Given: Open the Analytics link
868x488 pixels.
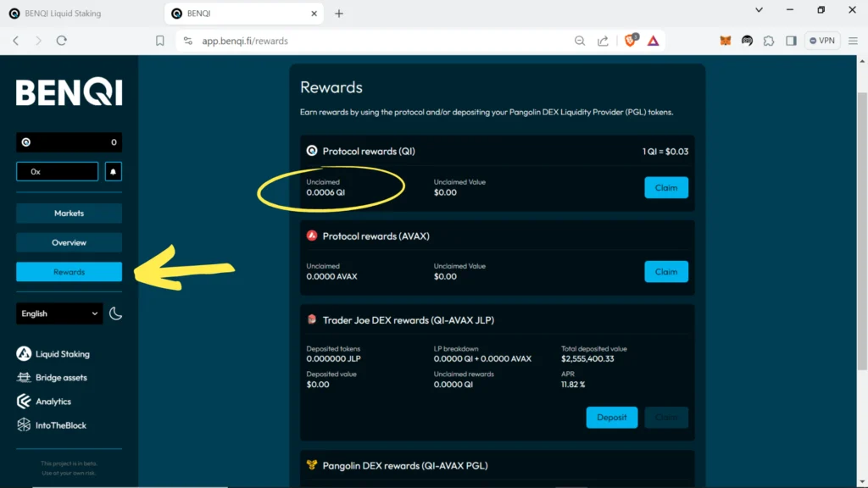Looking at the screenshot, I should (53, 402).
